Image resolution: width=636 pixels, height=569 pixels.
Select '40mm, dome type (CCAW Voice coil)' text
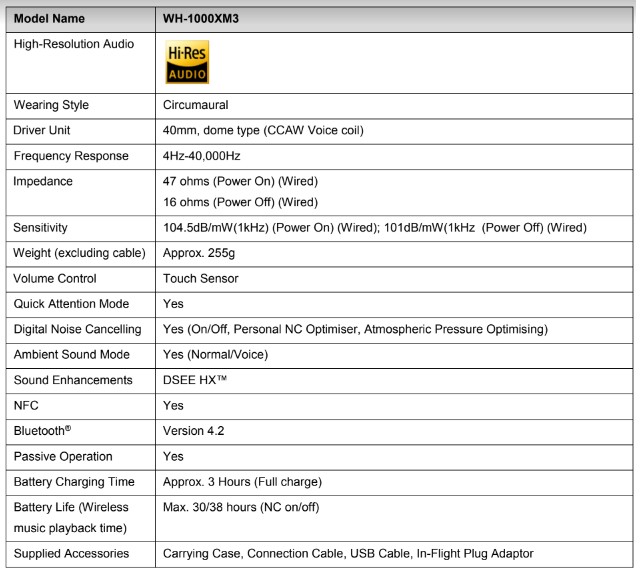click(x=263, y=130)
